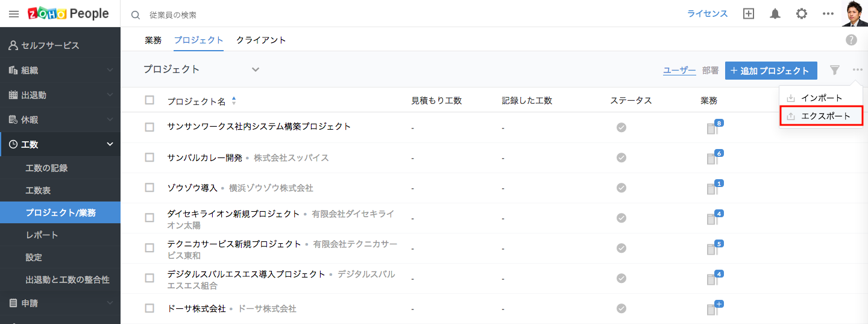Expand the 出退勤 sidebar section
This screenshot has height=324, width=868.
(110, 95)
